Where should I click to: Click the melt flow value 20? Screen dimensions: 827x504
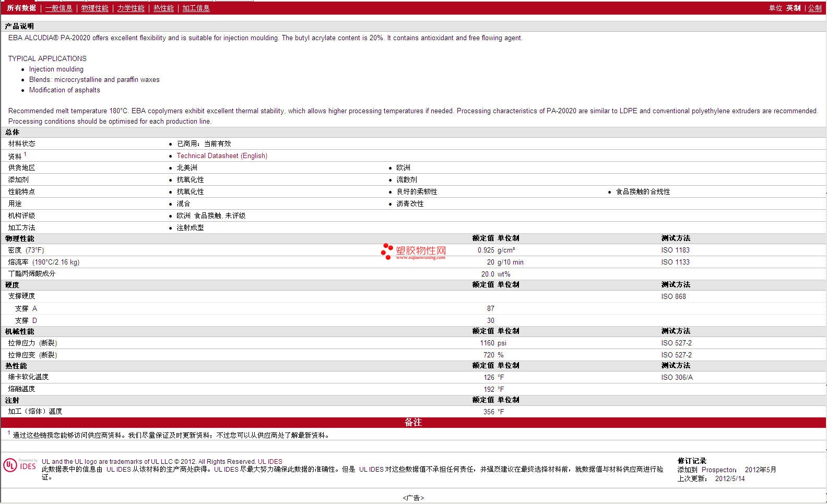490,262
